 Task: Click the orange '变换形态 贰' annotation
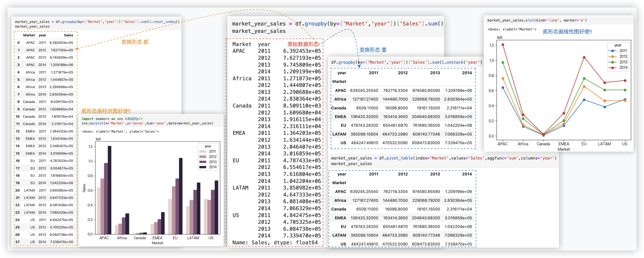[135, 42]
